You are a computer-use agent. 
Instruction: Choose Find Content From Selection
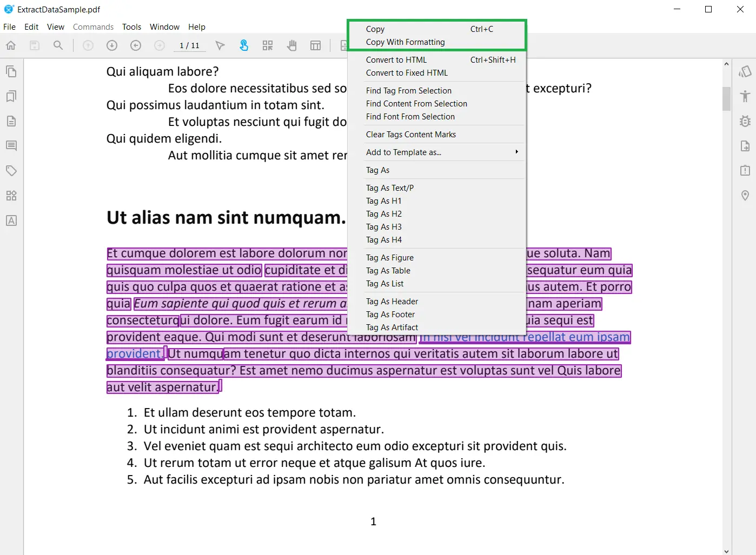click(x=436, y=104)
